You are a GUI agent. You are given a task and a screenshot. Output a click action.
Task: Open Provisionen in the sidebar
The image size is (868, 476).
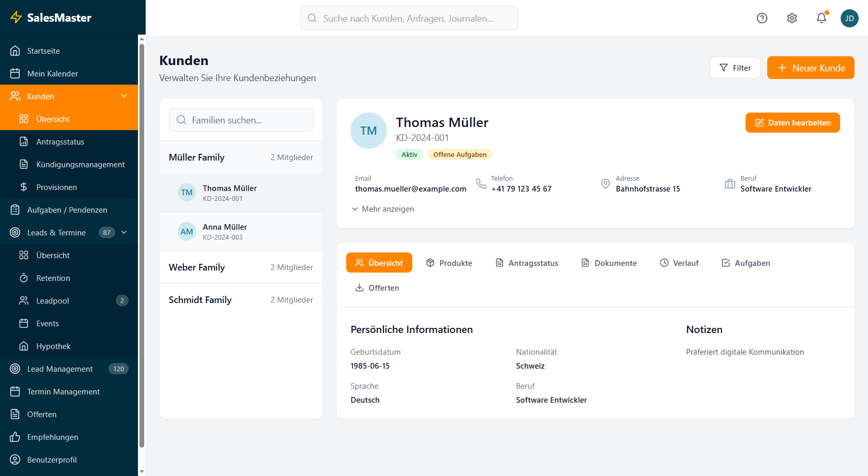(56, 187)
